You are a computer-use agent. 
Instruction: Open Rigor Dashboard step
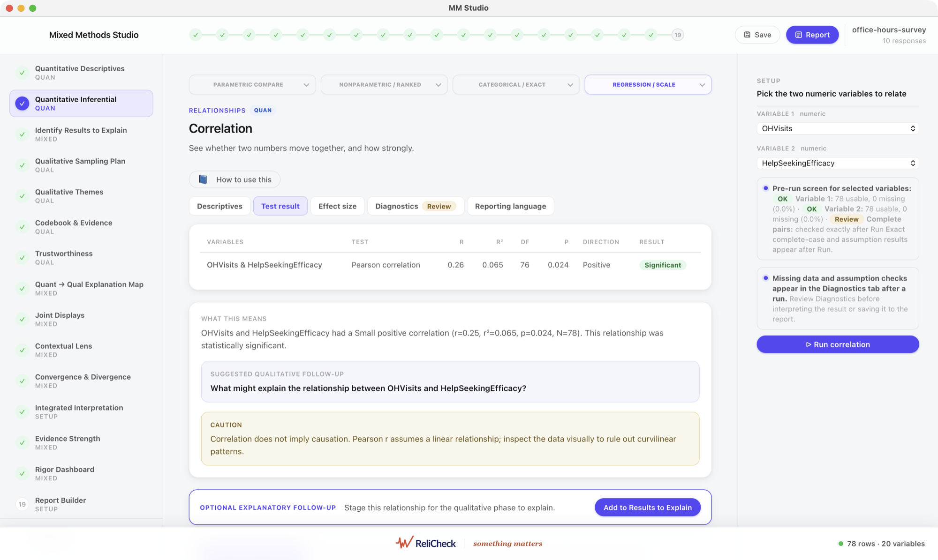(x=81, y=474)
